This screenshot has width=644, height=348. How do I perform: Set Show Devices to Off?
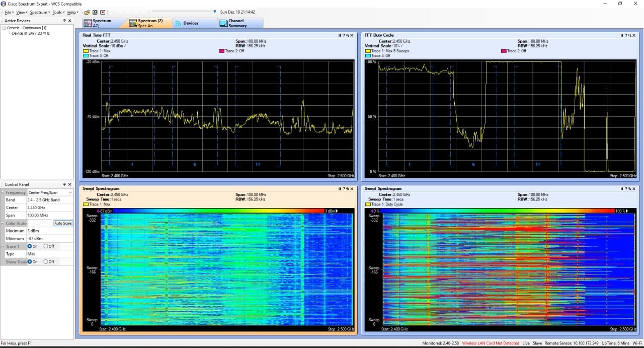[49, 262]
